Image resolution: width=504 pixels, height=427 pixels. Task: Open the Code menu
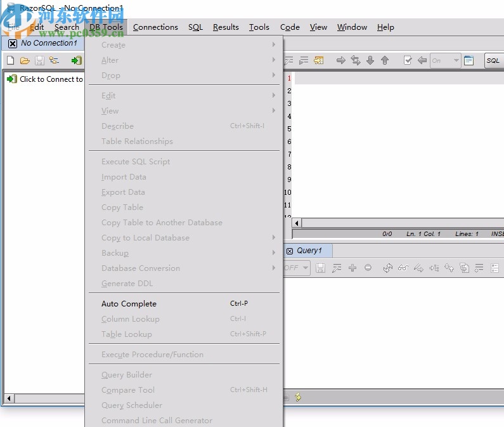[x=290, y=27]
